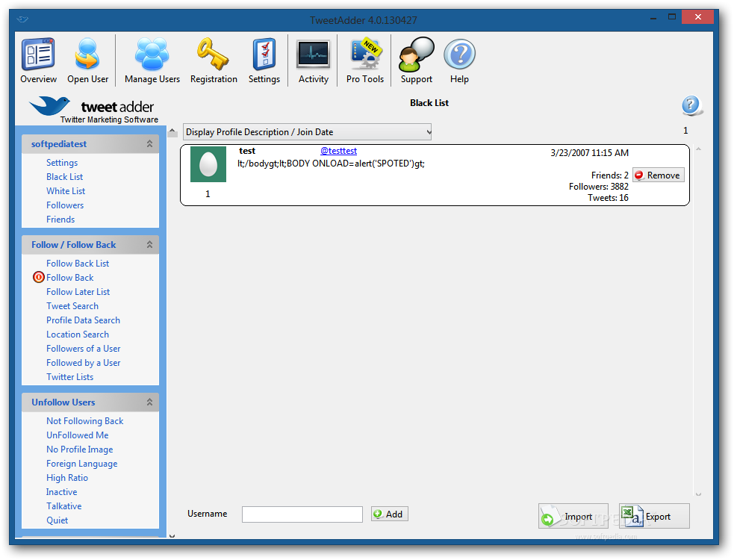
Task: Click the egg profile picture of test
Action: [x=208, y=164]
